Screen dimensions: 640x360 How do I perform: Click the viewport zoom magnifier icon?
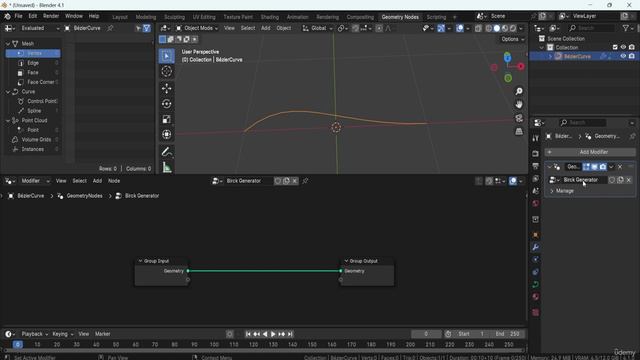tap(519, 91)
